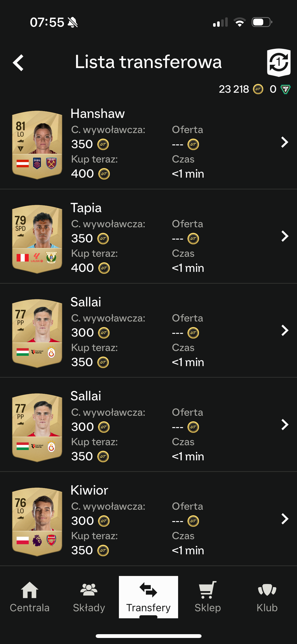Tap the relist refresh icon
The width and height of the screenshot is (297, 644).
point(279,62)
